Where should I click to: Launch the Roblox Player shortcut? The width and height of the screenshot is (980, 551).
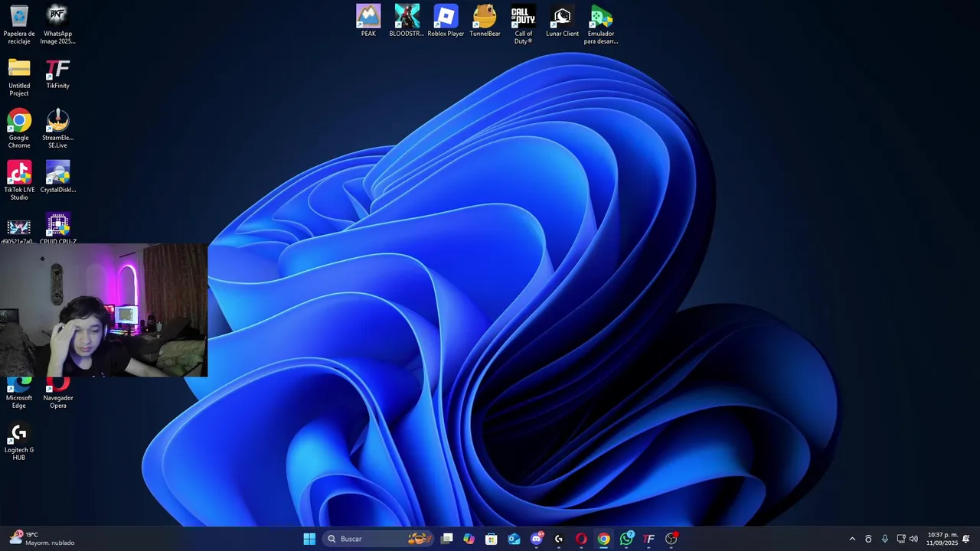[446, 21]
